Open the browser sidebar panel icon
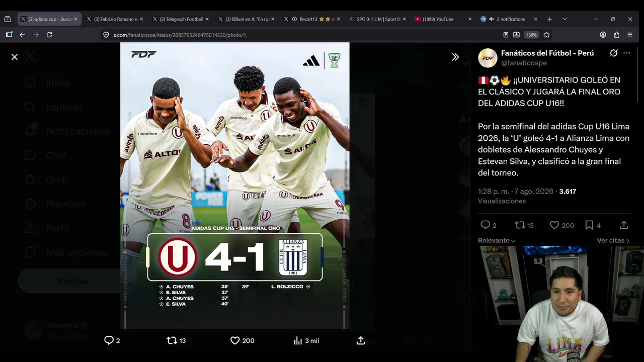 (9, 35)
